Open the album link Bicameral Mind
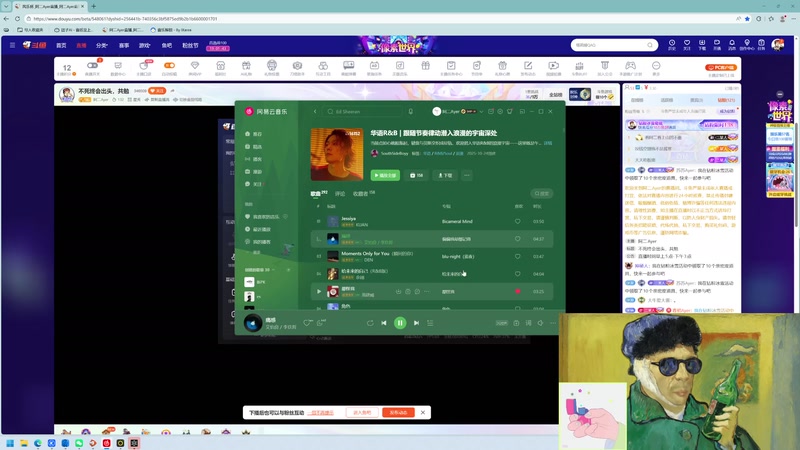The width and height of the screenshot is (800, 450). tap(457, 221)
